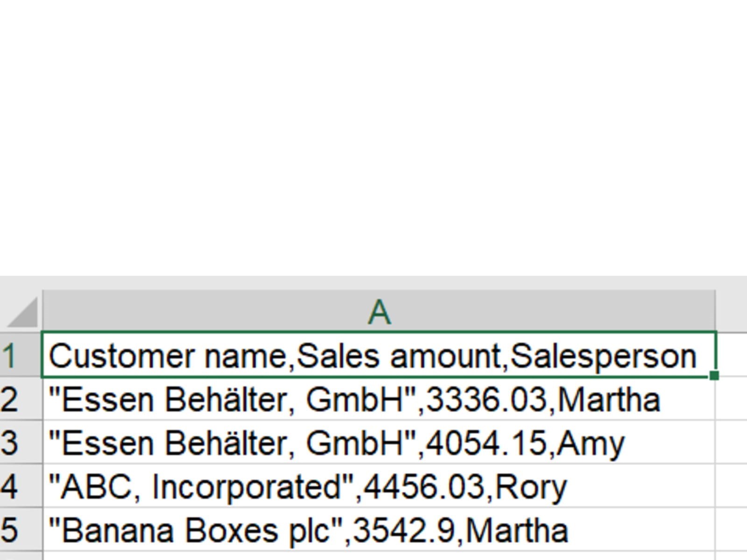747x560 pixels.
Task: Select the cell containing 3336.03,Martha
Action: (x=355, y=400)
